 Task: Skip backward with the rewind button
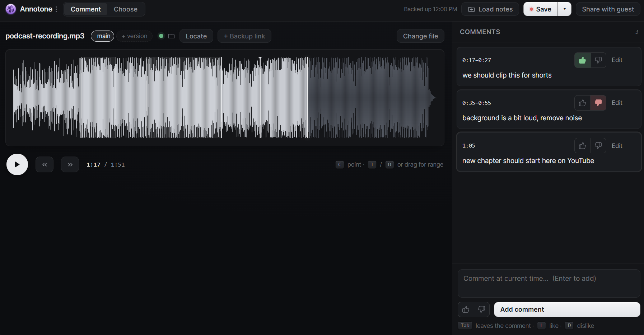[45, 164]
